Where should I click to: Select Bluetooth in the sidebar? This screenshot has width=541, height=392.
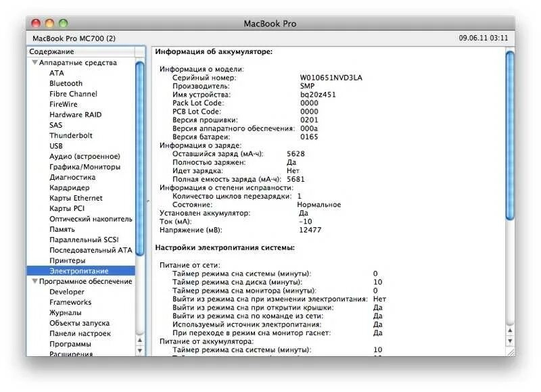coord(66,83)
